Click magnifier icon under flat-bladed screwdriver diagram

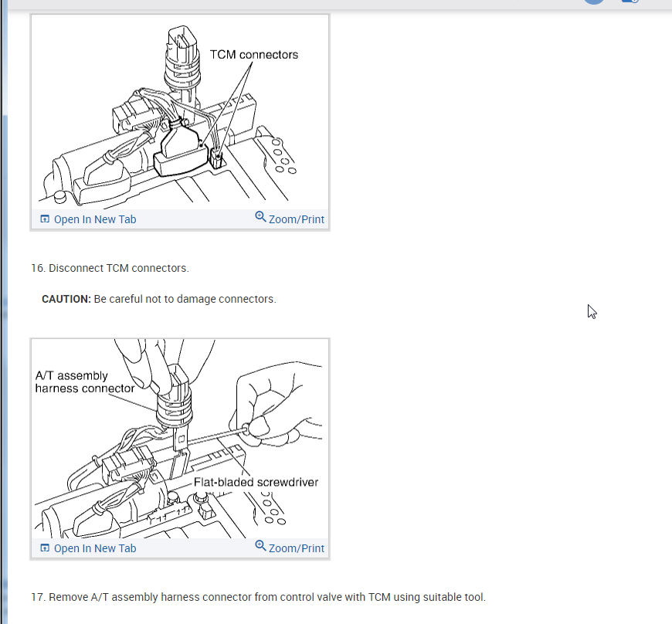click(260, 546)
